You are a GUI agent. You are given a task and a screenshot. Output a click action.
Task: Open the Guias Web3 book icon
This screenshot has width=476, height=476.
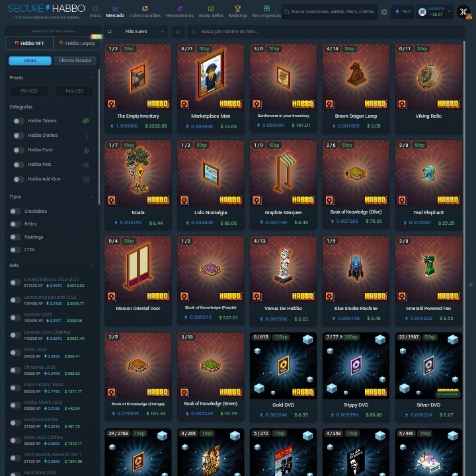pos(211,9)
